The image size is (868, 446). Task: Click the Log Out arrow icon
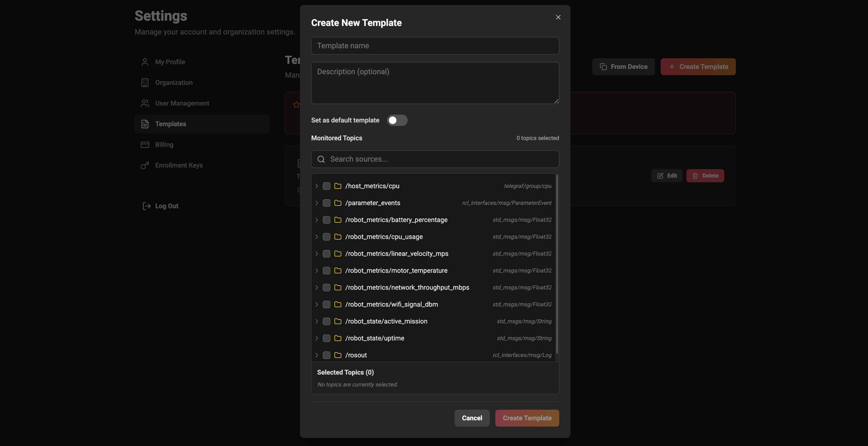[x=146, y=206]
